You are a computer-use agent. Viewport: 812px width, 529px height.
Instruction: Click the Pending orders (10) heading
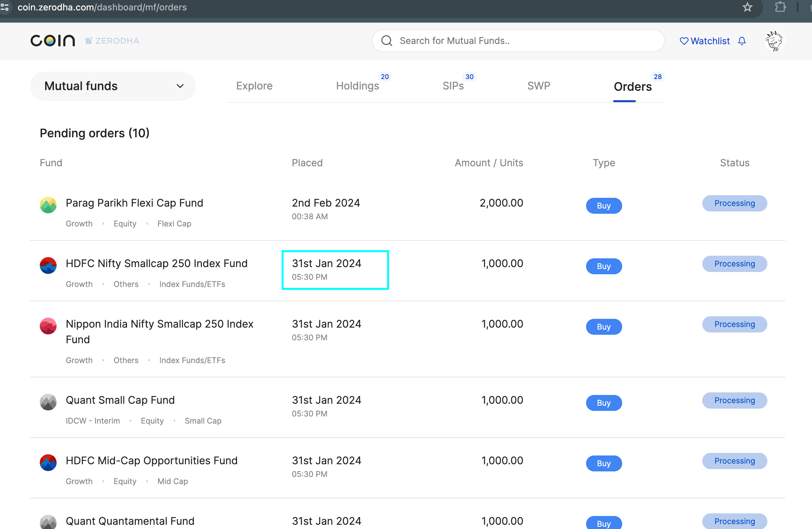pos(94,133)
